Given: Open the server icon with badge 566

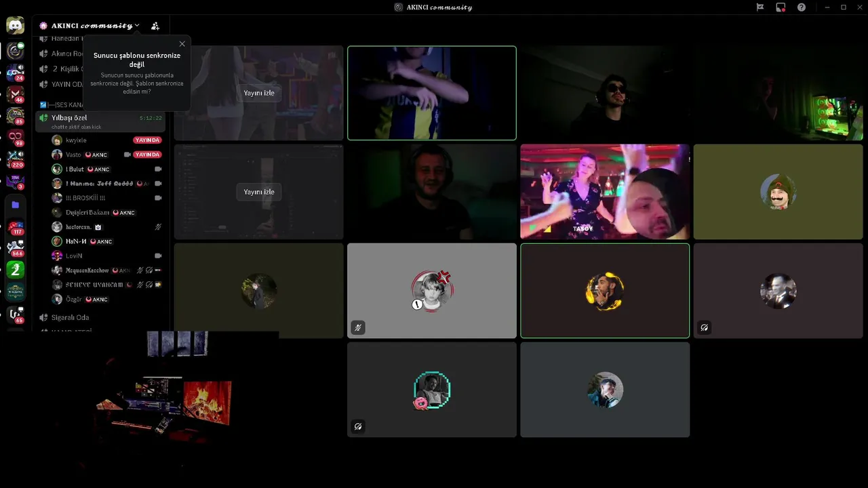Looking at the screenshot, I should [15, 248].
